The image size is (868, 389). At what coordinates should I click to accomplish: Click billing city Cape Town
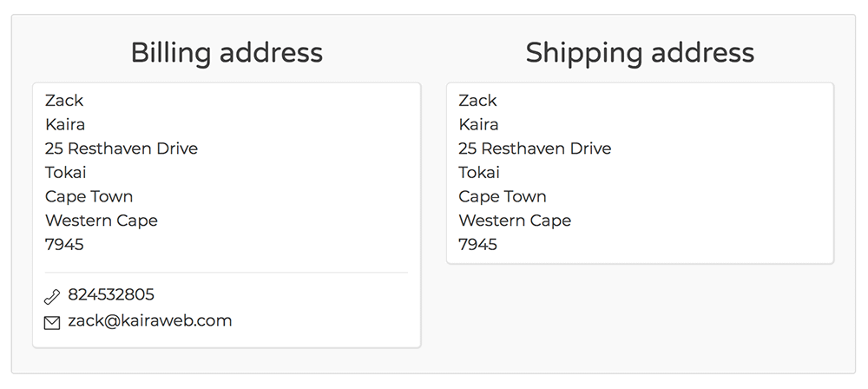(89, 197)
